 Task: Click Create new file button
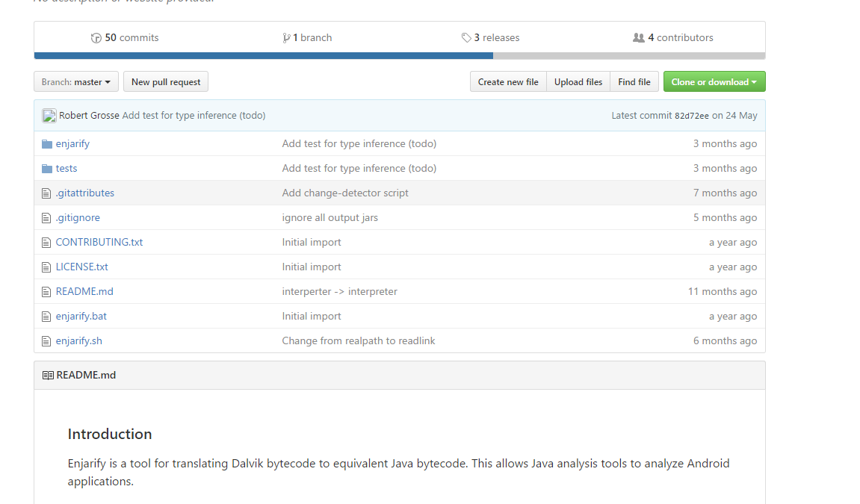pyautogui.click(x=508, y=81)
